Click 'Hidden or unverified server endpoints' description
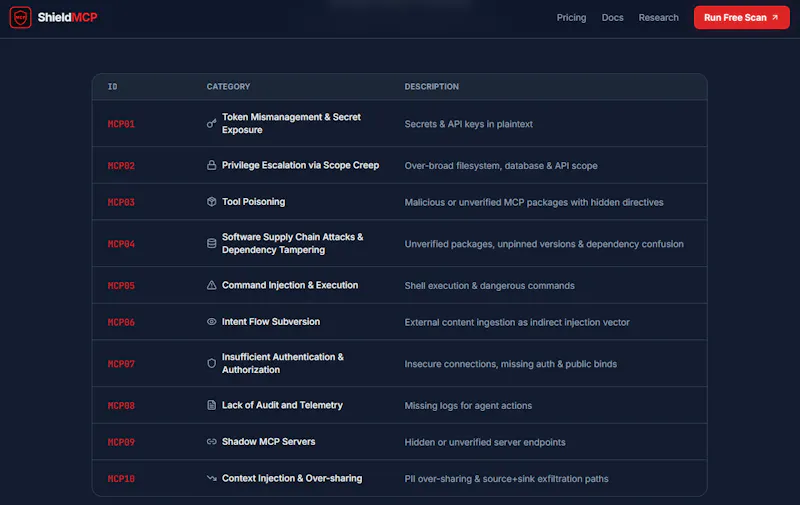The height and width of the screenshot is (505, 800). [485, 442]
